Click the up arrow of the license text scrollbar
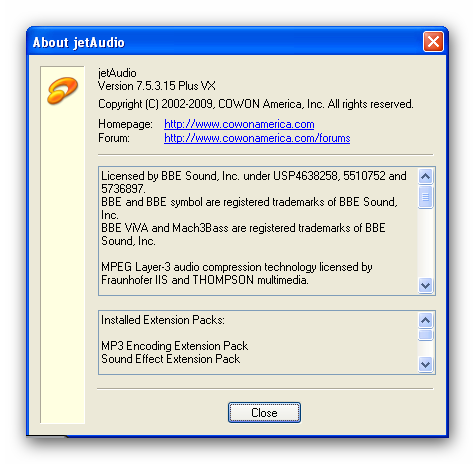475x464 pixels. coord(426,176)
